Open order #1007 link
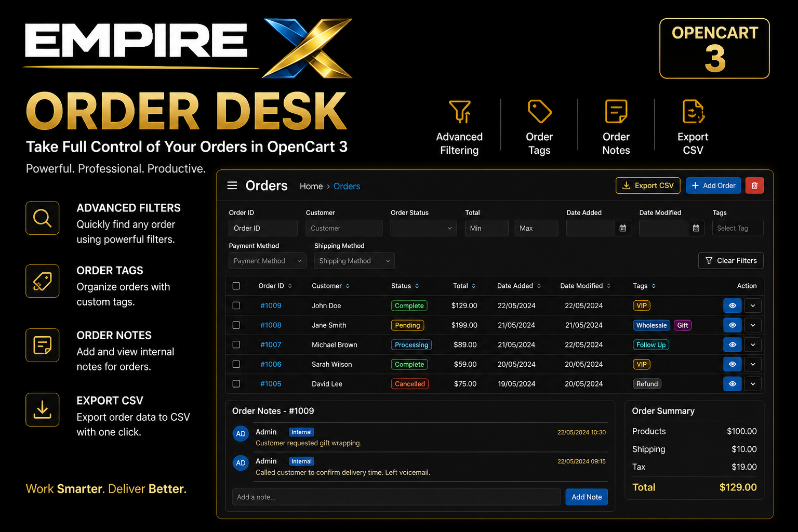The width and height of the screenshot is (798, 532). tap(271, 344)
